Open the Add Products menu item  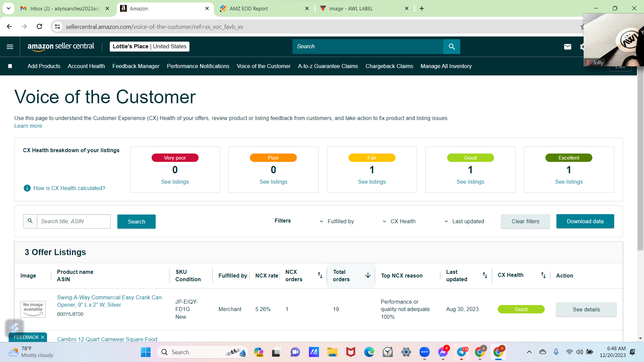[44, 66]
